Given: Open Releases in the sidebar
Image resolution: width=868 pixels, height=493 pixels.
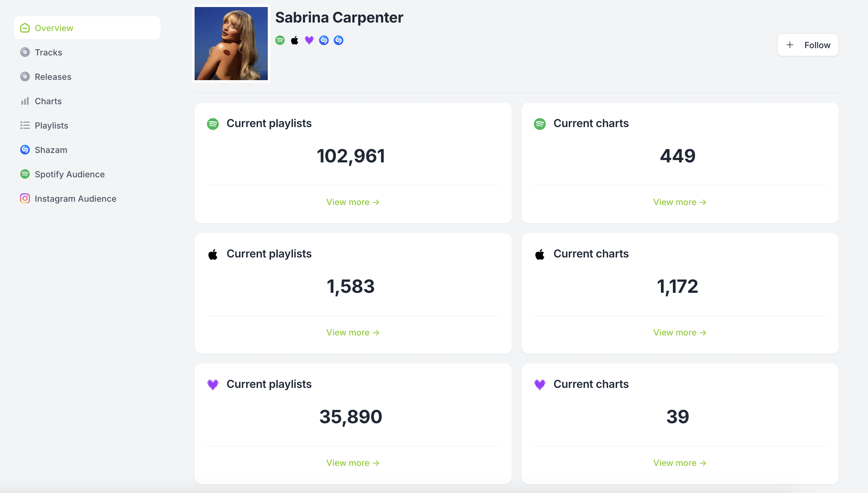Looking at the screenshot, I should (87, 76).
